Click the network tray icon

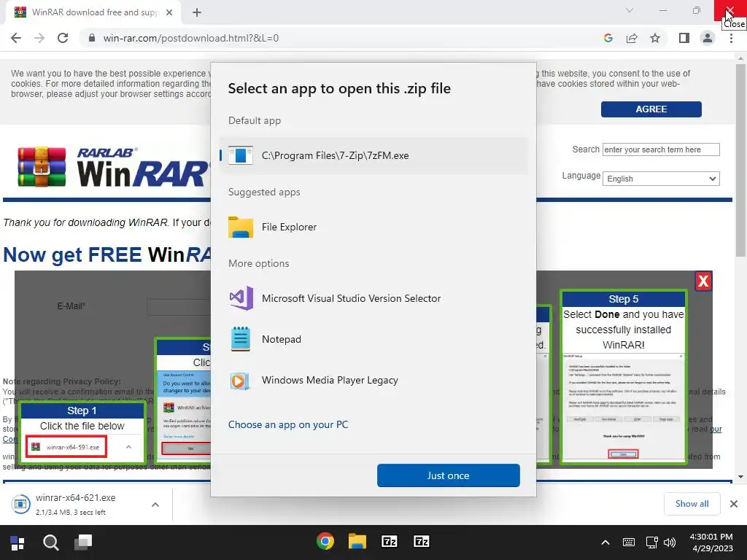pyautogui.click(x=651, y=542)
